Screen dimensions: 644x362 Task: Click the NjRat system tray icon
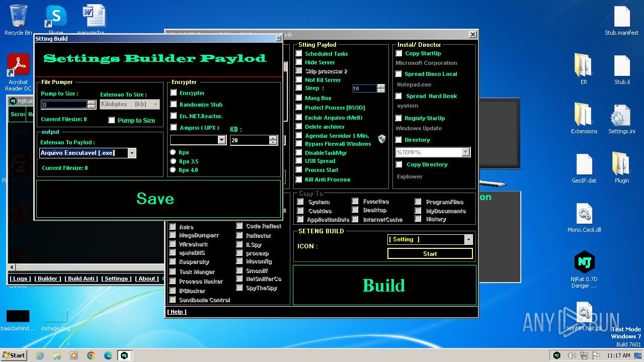pos(557,355)
